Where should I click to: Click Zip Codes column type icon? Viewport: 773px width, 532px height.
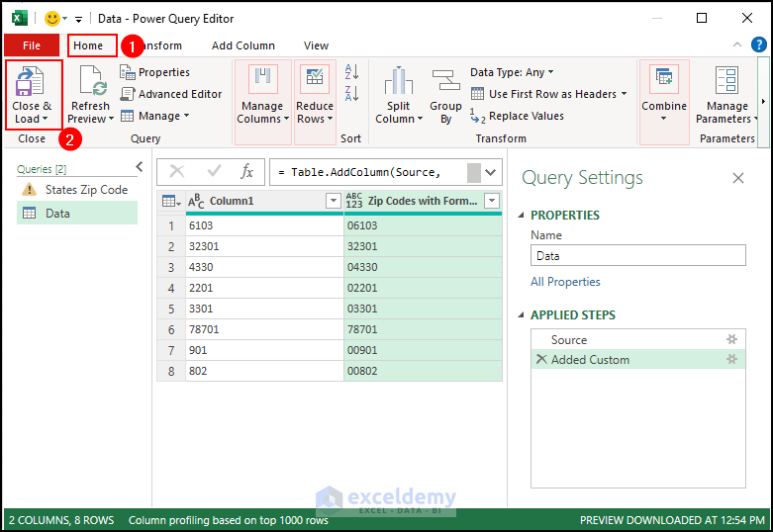(x=354, y=201)
